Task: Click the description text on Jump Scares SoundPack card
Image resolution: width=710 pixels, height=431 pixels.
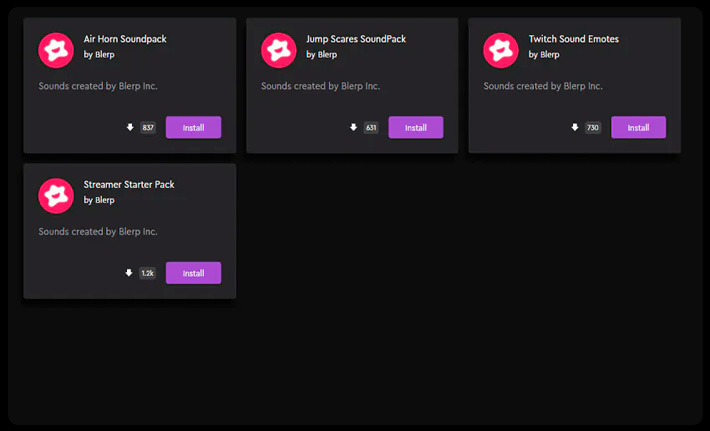Action: coord(321,86)
